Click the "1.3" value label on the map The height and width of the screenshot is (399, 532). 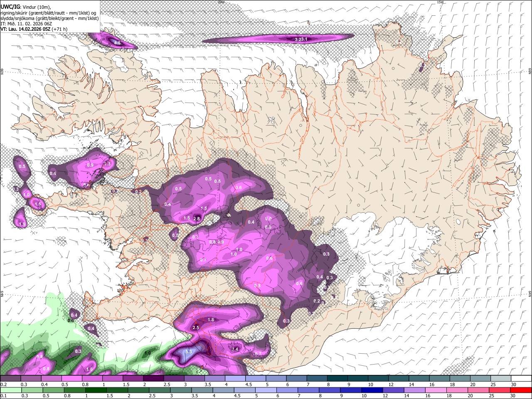(107, 164)
